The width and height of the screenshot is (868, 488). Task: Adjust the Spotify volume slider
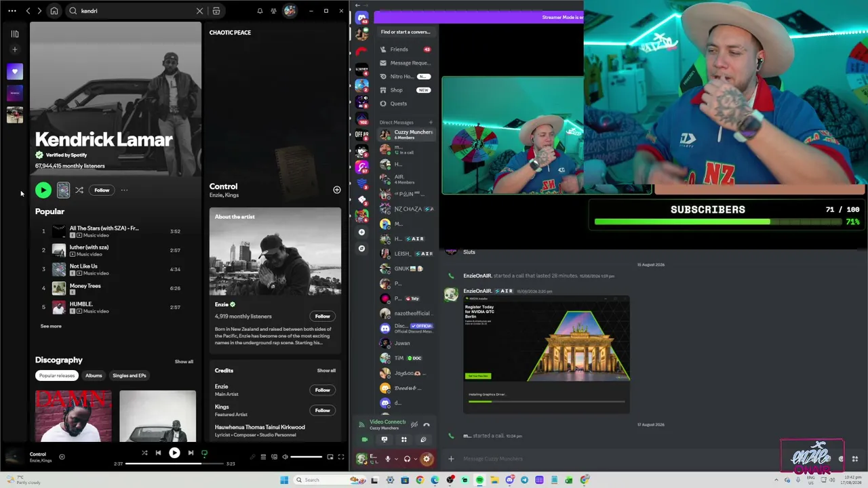306,457
